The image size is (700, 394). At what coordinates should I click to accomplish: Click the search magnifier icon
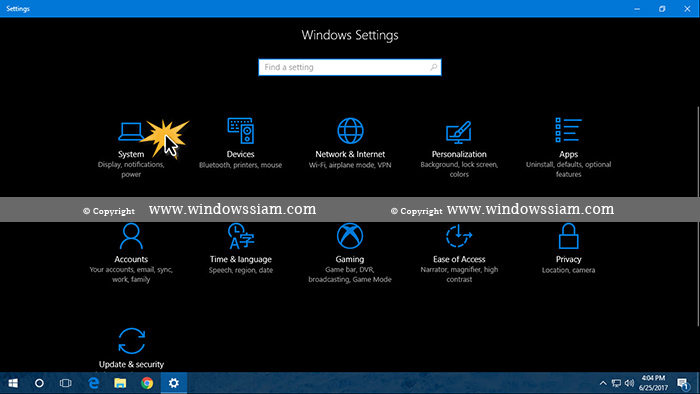433,67
